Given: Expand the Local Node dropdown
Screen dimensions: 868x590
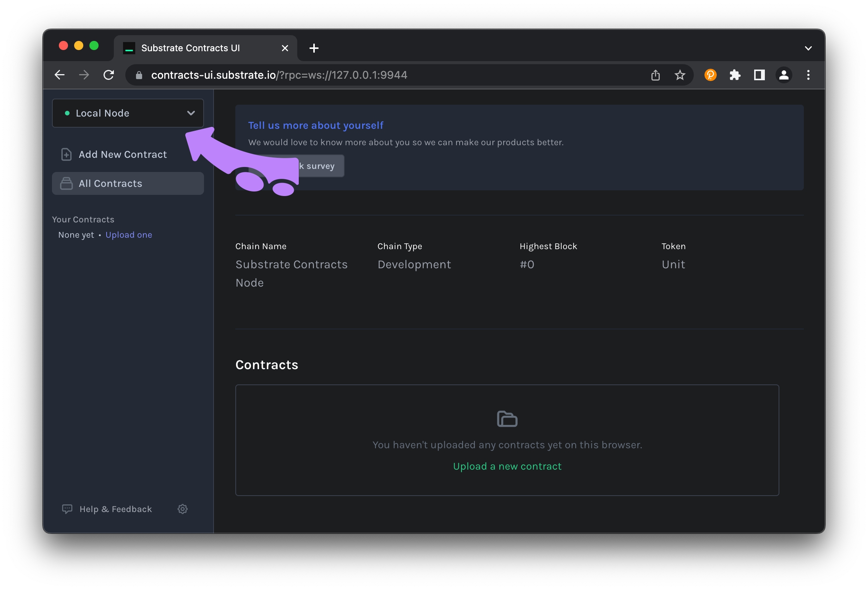Looking at the screenshot, I should pos(128,113).
